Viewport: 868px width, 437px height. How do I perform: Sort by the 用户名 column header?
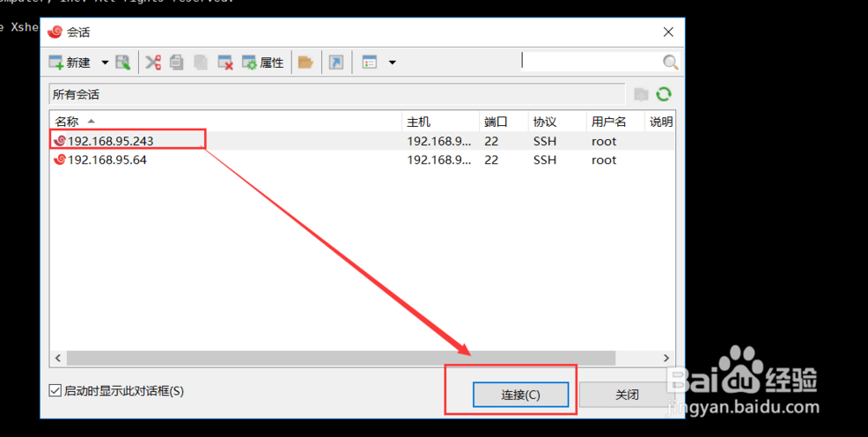615,122
